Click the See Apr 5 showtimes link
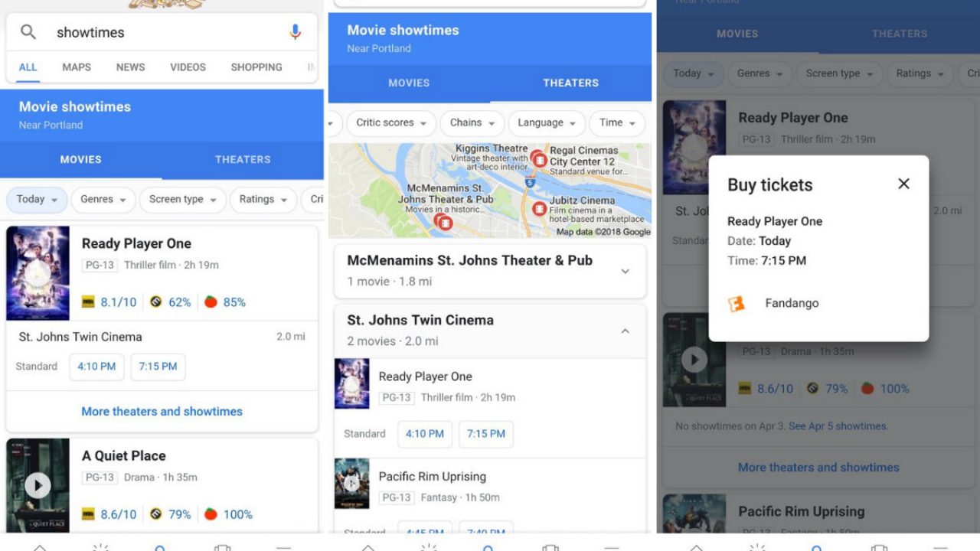980x551 pixels. 838,426
